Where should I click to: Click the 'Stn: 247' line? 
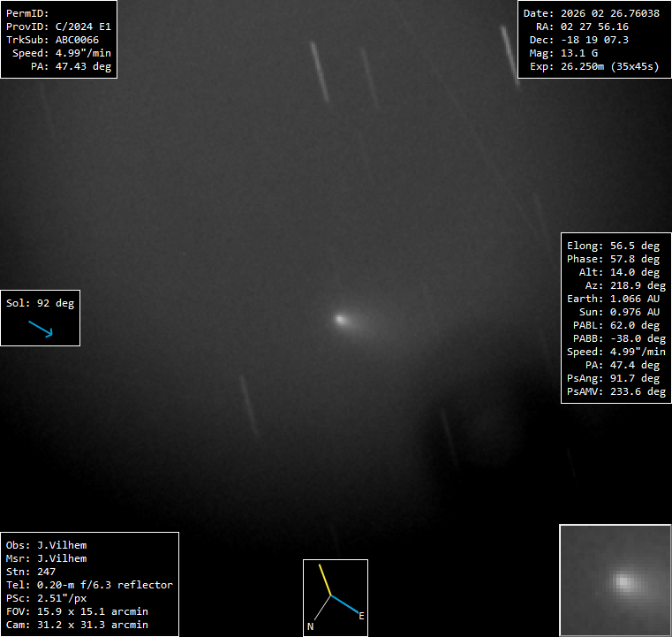tap(31, 572)
